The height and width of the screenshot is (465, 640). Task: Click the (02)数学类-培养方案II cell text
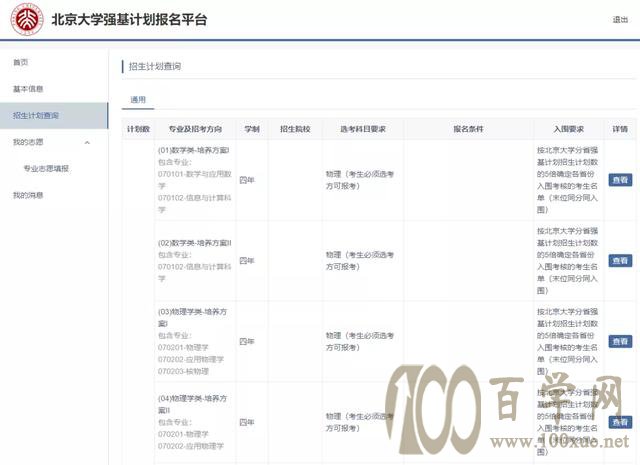[195, 243]
